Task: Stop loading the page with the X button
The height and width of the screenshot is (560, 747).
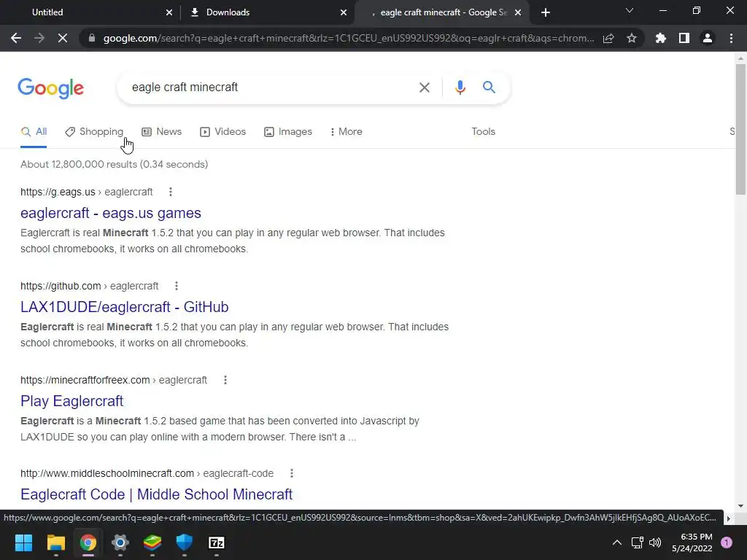Action: (63, 38)
